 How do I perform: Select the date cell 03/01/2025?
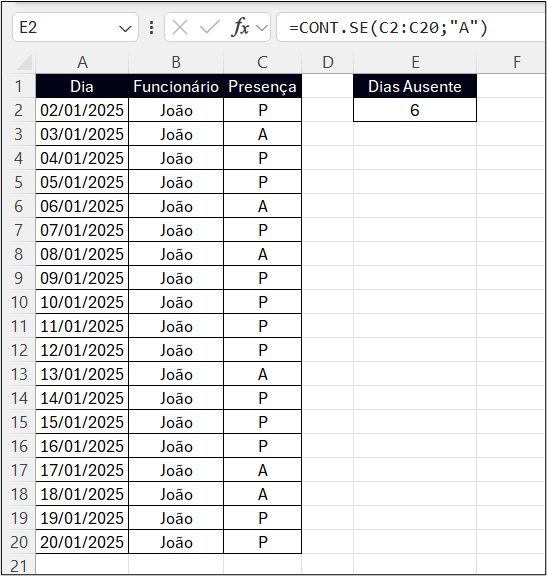(x=82, y=134)
